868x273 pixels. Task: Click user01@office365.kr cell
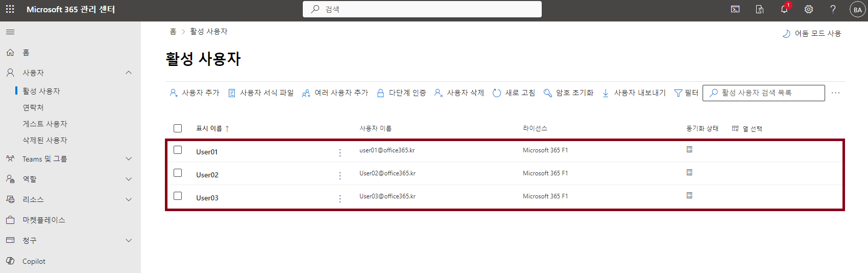click(x=387, y=150)
